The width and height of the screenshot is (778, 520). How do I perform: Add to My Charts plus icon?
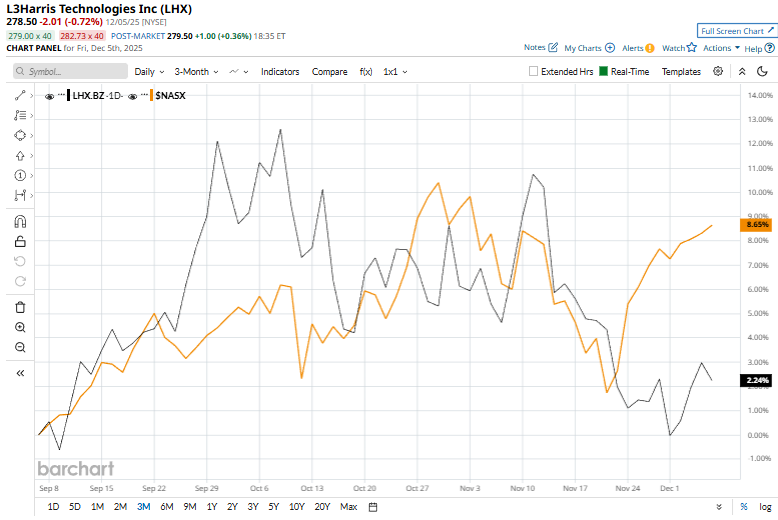pyautogui.click(x=610, y=48)
